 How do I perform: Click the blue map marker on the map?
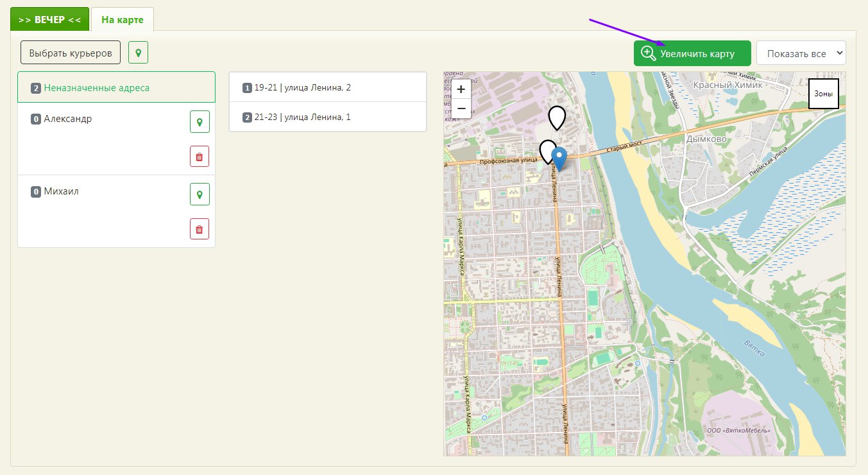[x=559, y=158]
